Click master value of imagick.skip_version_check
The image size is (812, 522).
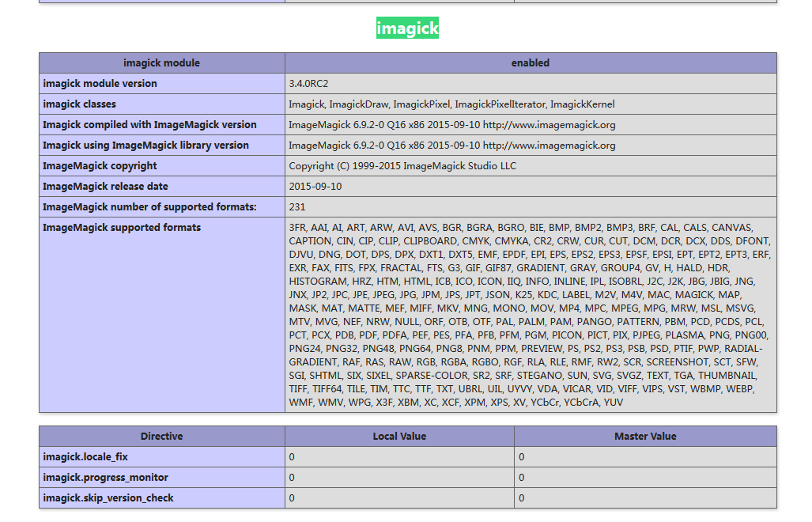coord(645,497)
